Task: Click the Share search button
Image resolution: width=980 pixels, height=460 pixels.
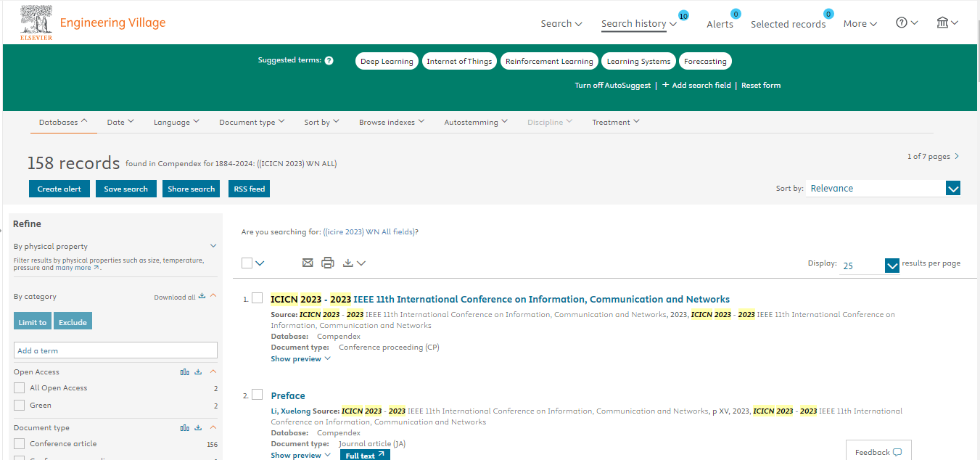Action: [192, 189]
